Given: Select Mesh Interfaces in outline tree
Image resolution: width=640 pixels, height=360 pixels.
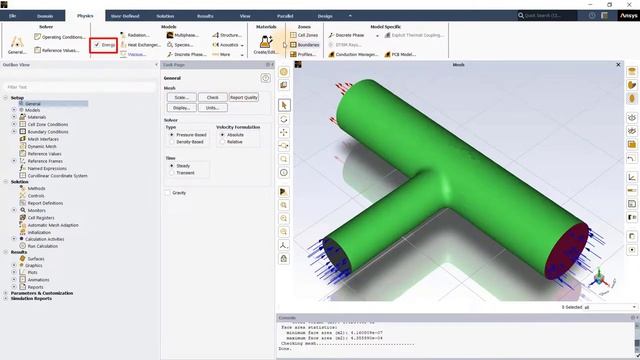Looking at the screenshot, I should (43, 139).
